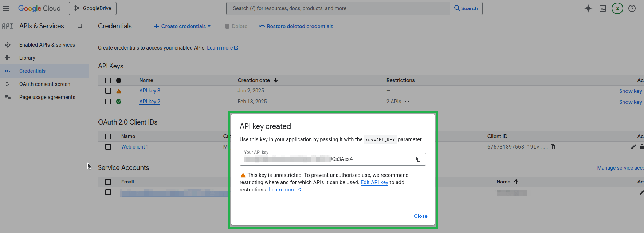Expand API key 2 restrictions ellipsis
This screenshot has width=644, height=233.
(x=407, y=102)
